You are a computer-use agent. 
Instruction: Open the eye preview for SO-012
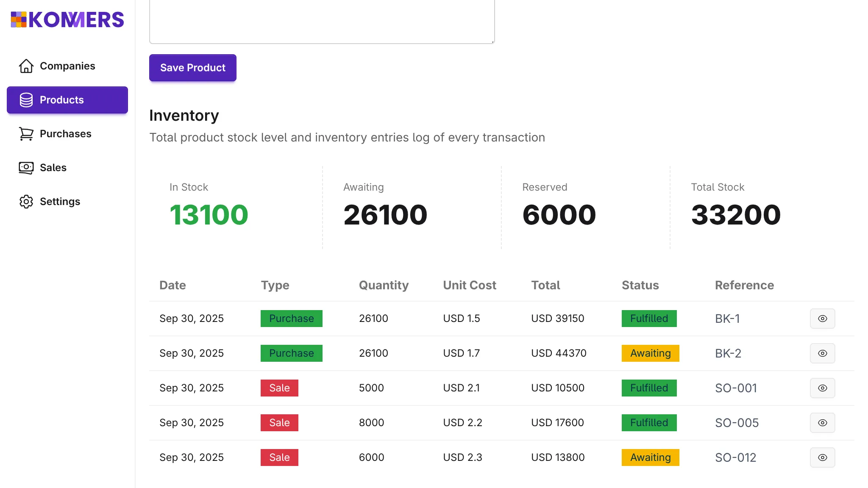(822, 457)
